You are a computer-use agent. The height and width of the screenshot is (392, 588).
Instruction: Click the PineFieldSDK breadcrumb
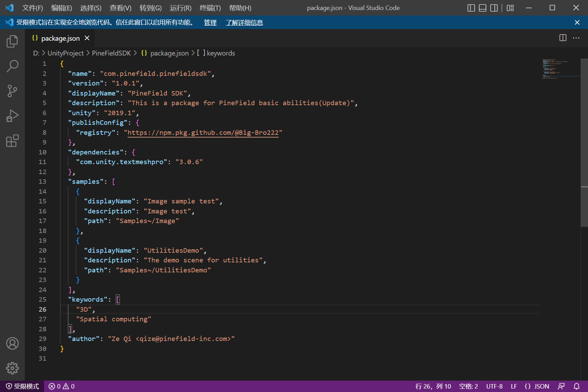click(111, 53)
